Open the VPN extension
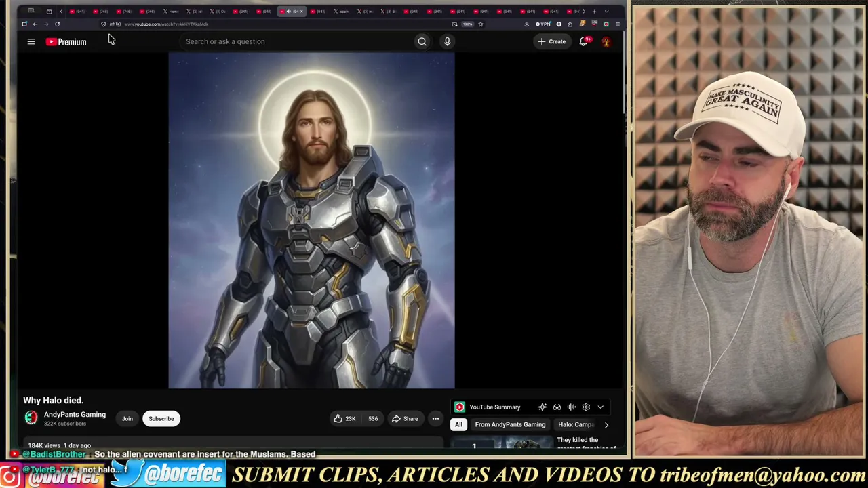This screenshot has height=488, width=868. (x=544, y=24)
